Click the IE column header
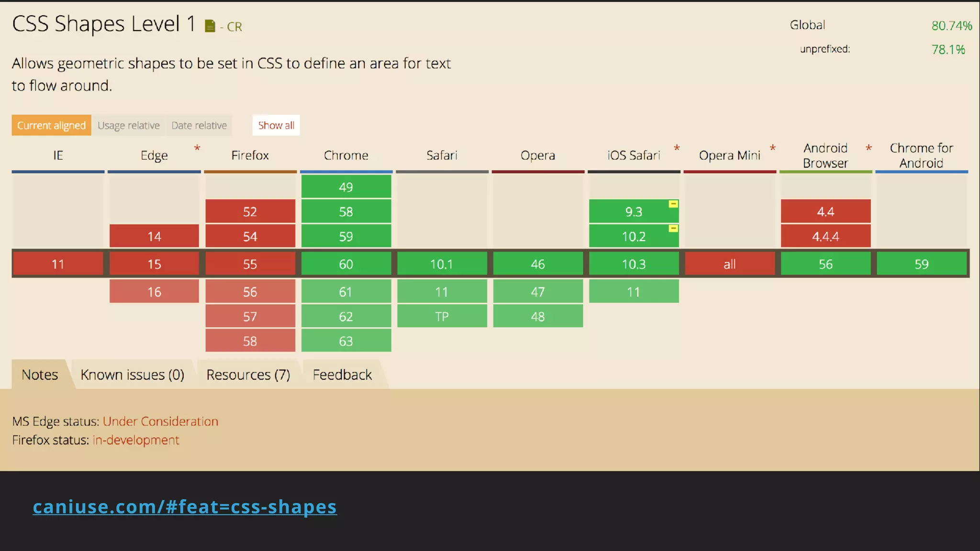 58,155
